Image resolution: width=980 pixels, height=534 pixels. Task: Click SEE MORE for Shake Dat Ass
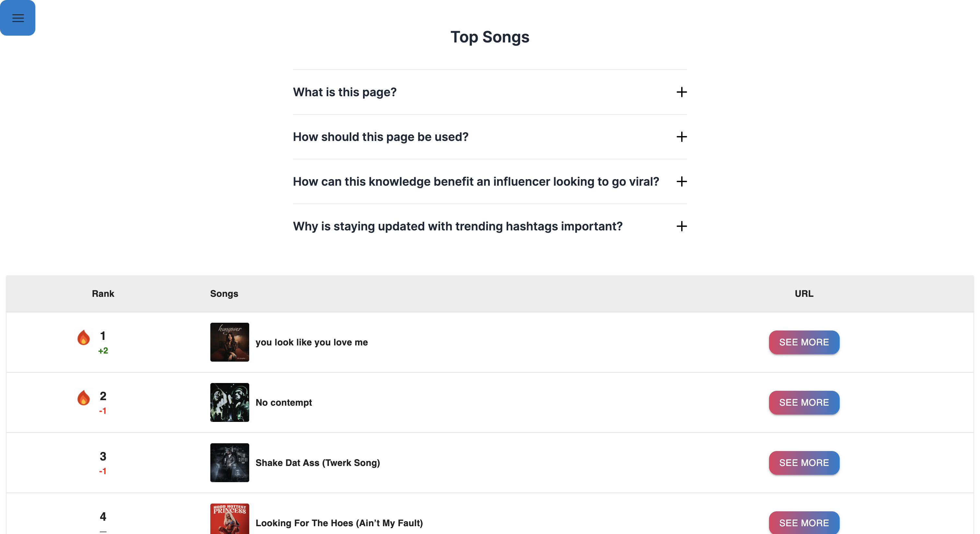pyautogui.click(x=804, y=463)
